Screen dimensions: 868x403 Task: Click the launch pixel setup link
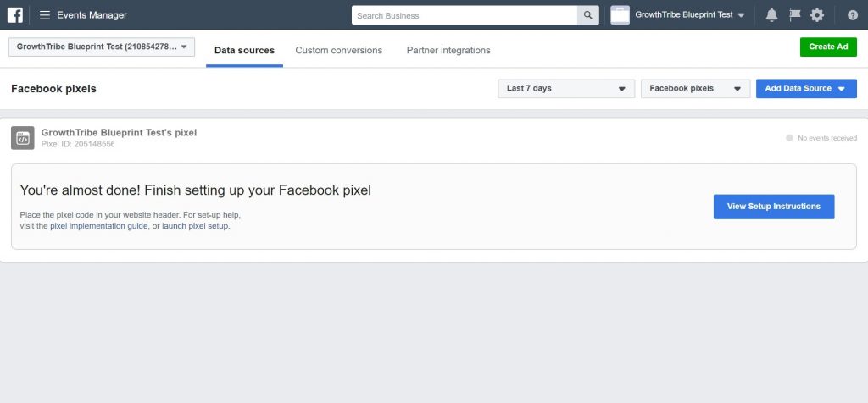[195, 226]
